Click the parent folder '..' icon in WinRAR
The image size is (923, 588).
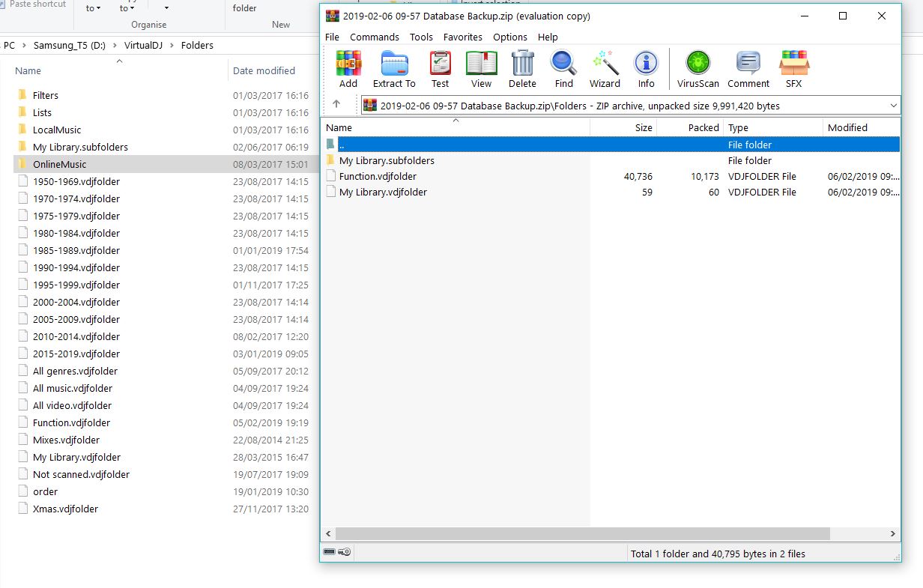(x=331, y=145)
